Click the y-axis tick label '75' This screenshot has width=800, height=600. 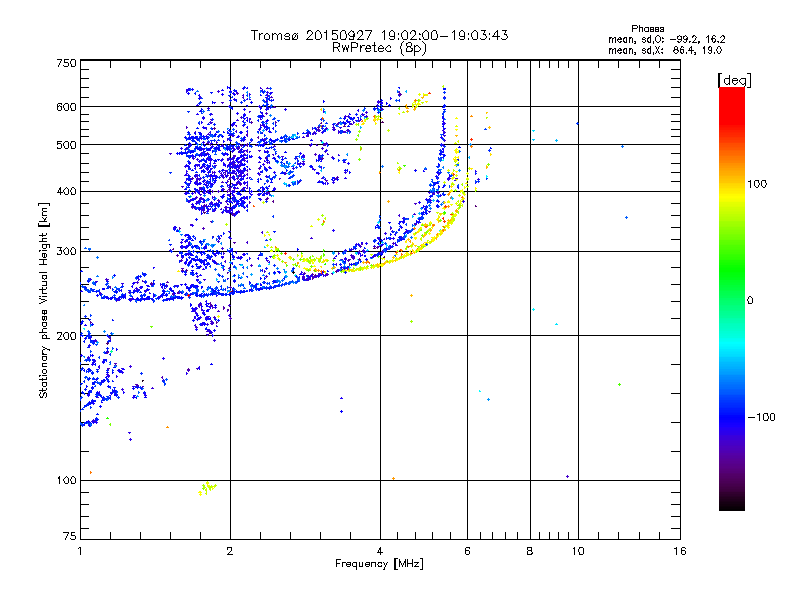(x=70, y=536)
